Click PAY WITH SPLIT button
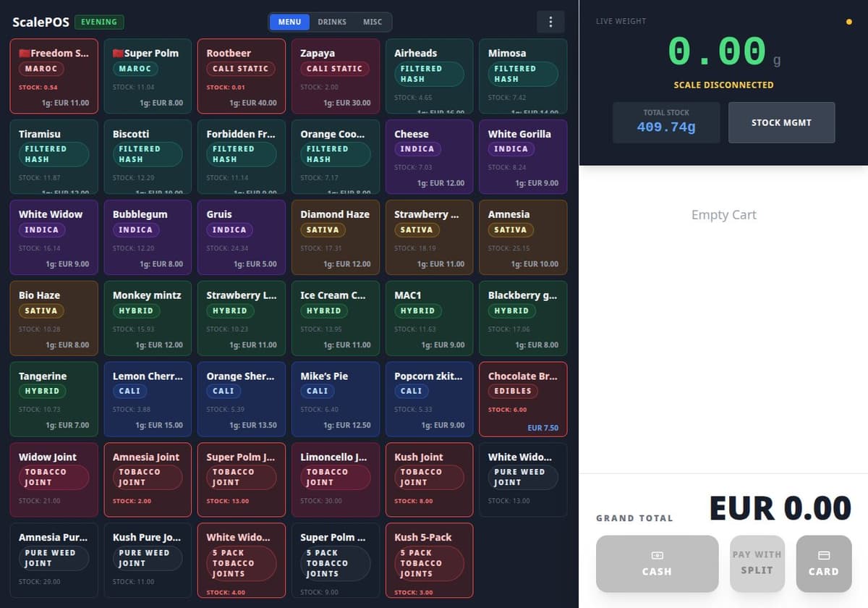 pos(757,562)
